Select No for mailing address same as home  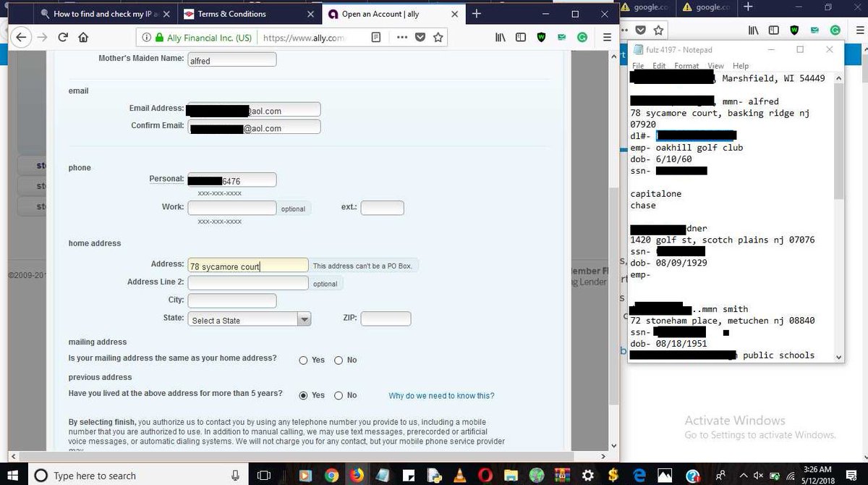pos(339,360)
